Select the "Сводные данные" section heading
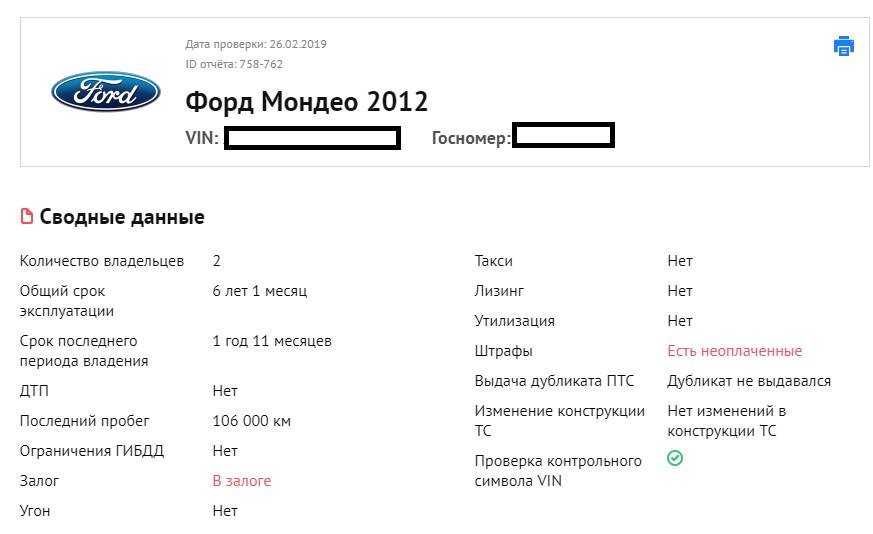This screenshot has height=534, width=873. (x=122, y=217)
